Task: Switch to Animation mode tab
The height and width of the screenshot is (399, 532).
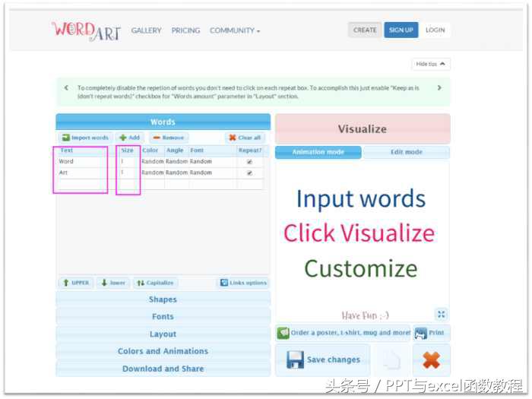Action: pos(318,152)
